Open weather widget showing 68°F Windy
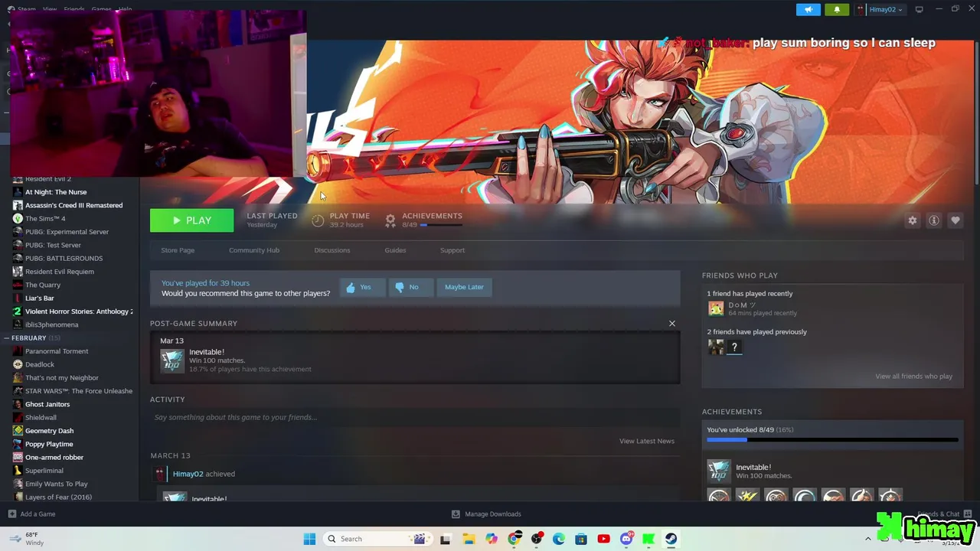 27,539
